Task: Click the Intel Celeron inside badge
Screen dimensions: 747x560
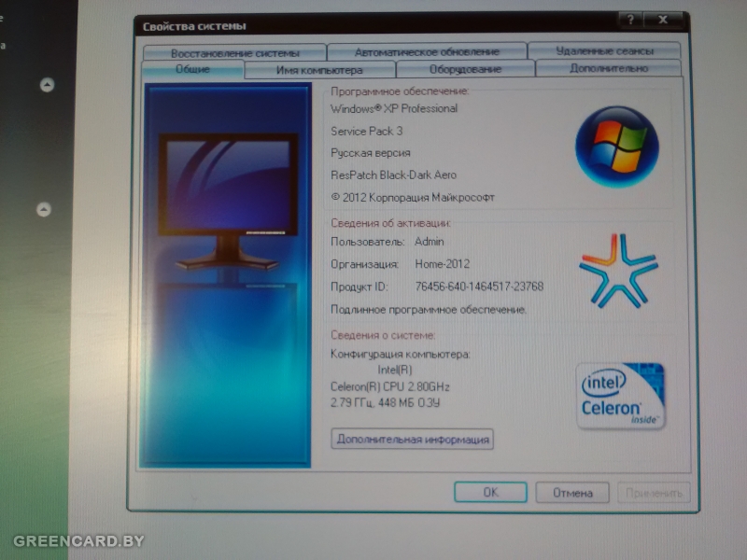Action: [x=621, y=396]
